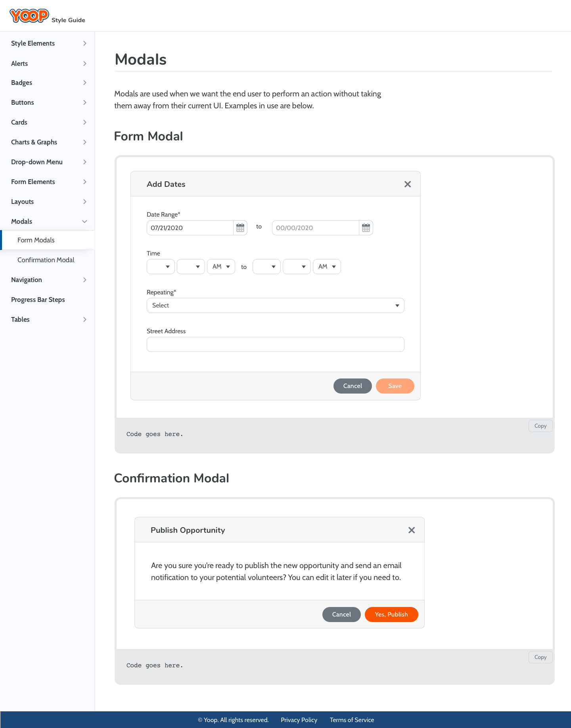Click the Time label
This screenshot has width=571, height=728.
[x=153, y=253]
